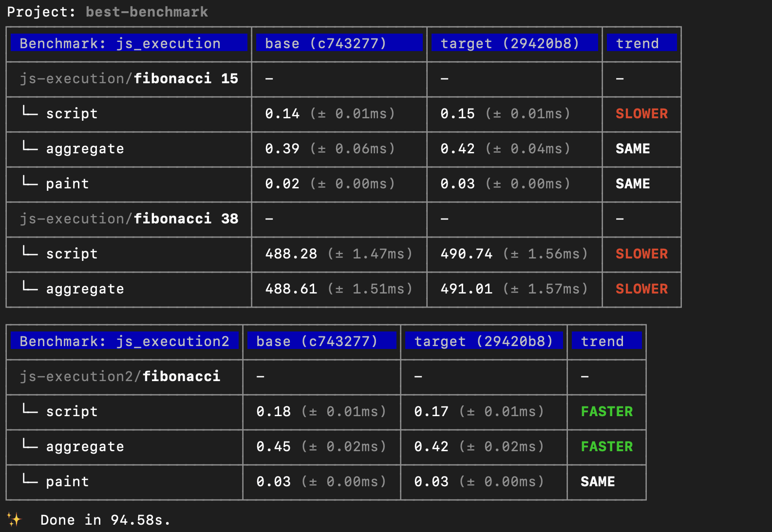This screenshot has height=532, width=772.
Task: Click target value 0.03 in js_execution2 paint row
Action: [479, 482]
